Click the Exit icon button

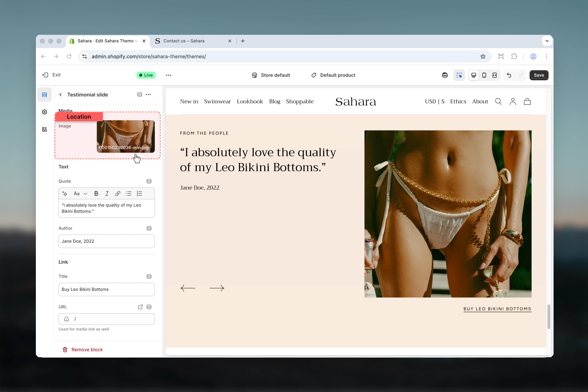[45, 75]
